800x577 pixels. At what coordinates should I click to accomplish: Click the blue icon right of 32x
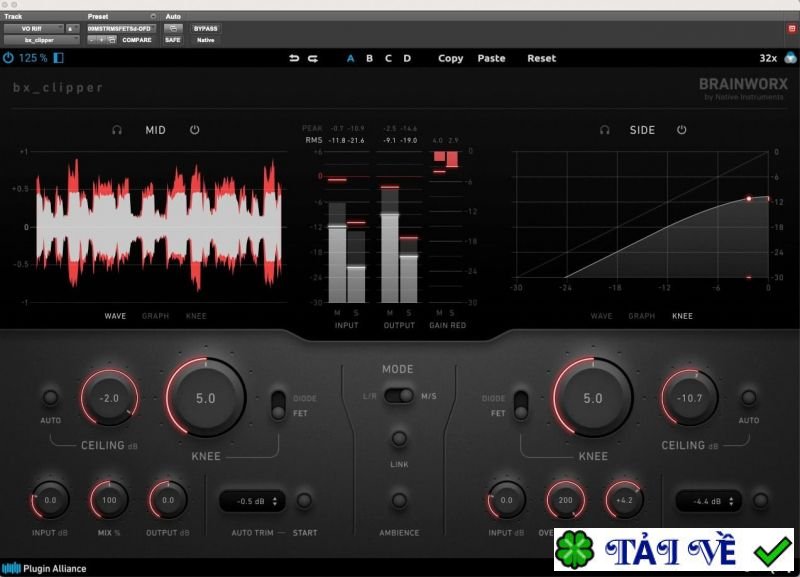(x=790, y=58)
